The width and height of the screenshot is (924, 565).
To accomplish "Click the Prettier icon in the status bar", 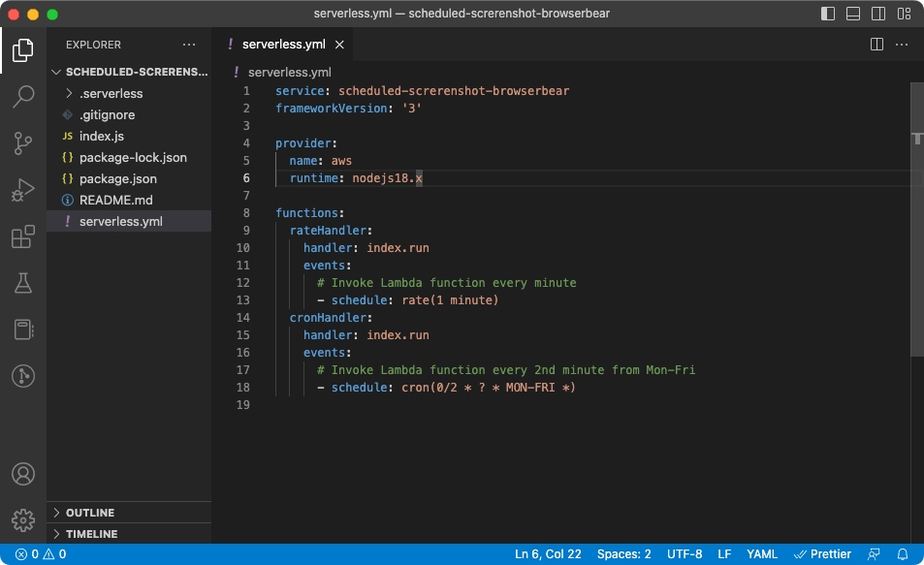I will tap(822, 553).
